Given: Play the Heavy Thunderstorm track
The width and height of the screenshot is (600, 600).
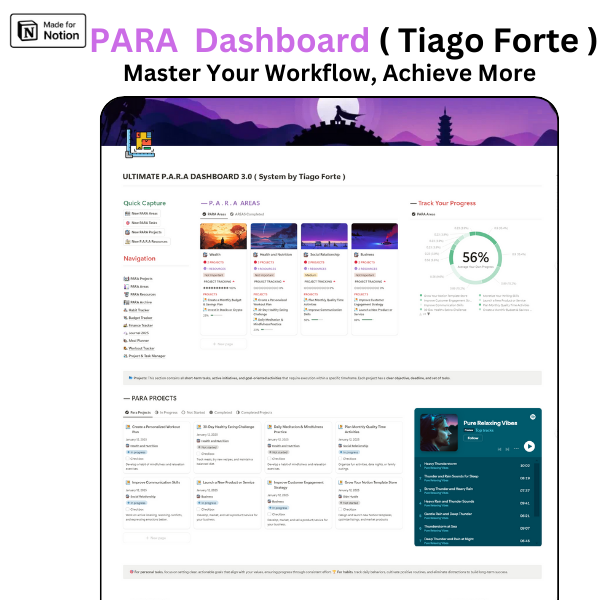Looking at the screenshot, I should [x=475, y=465].
